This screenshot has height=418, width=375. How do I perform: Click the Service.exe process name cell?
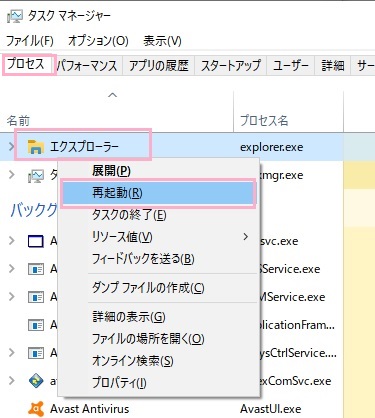click(290, 269)
